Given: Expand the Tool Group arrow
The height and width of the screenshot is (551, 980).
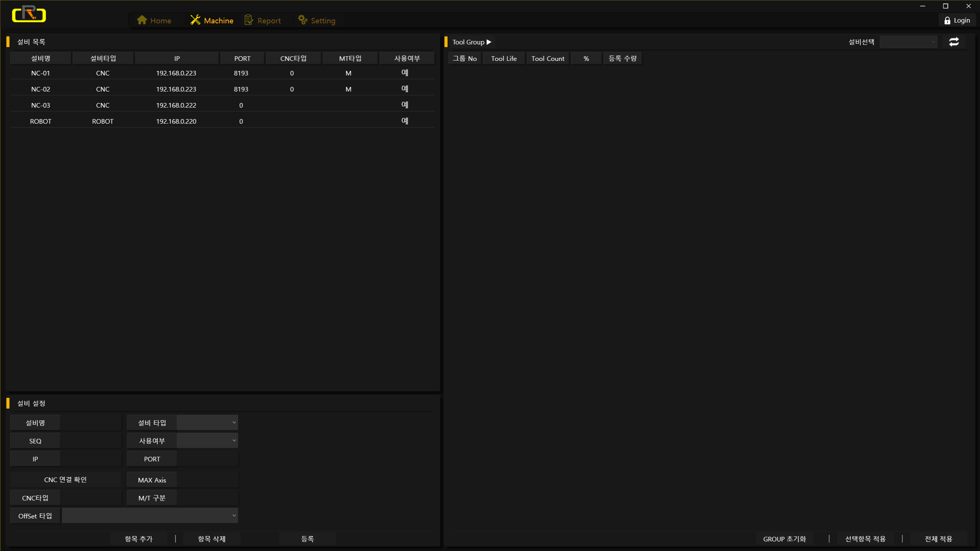Looking at the screenshot, I should 489,42.
